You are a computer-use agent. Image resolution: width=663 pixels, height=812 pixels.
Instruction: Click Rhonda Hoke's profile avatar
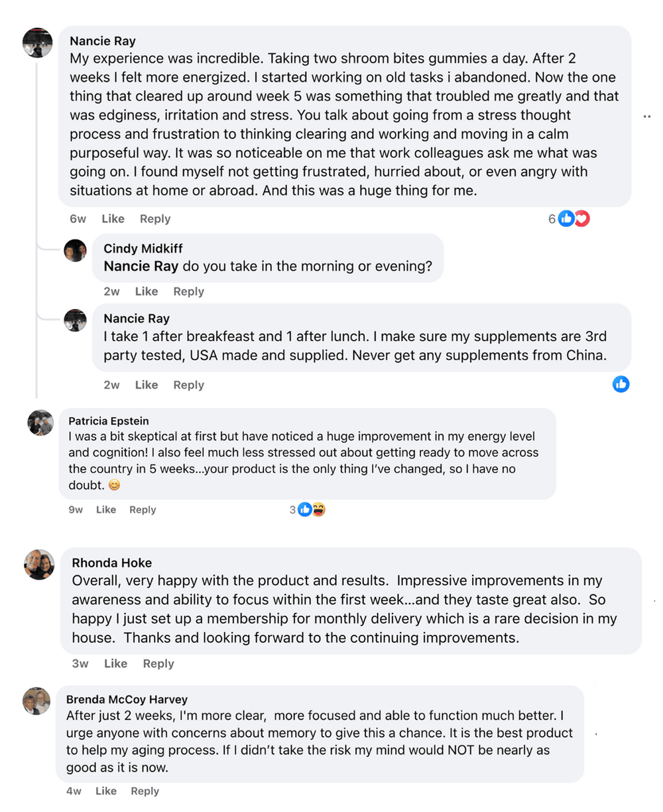39,565
